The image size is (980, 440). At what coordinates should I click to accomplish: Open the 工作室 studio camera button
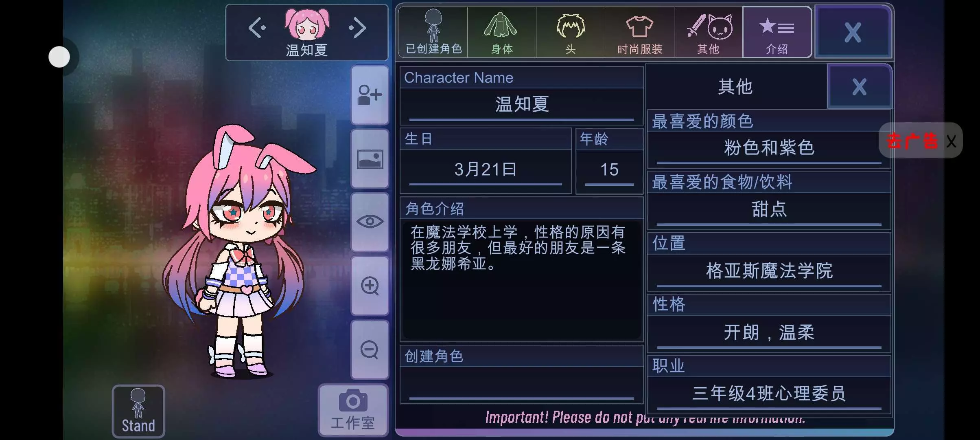pyautogui.click(x=353, y=410)
